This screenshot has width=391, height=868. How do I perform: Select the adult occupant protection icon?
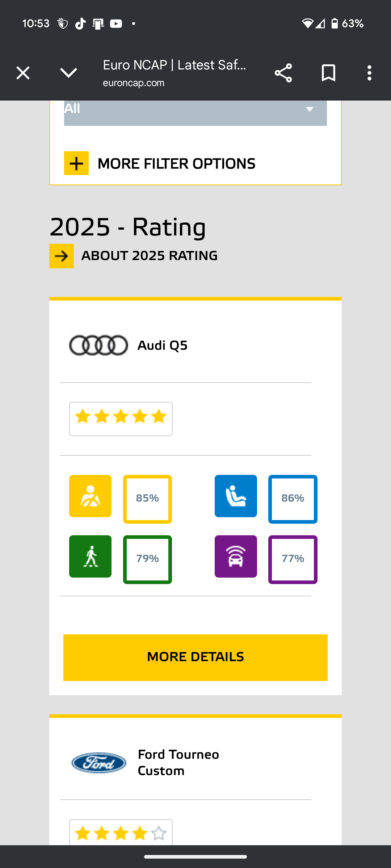[x=90, y=496]
